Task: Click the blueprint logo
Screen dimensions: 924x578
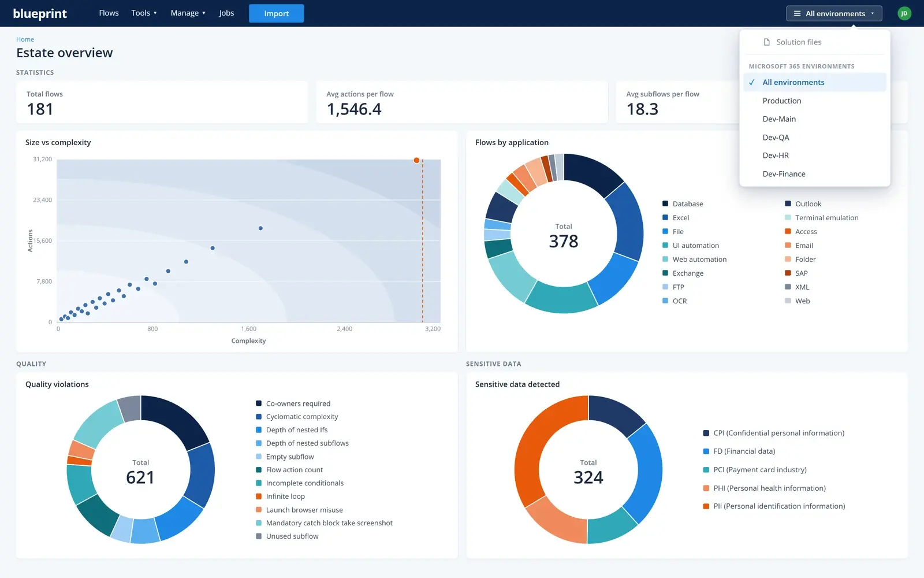Action: point(40,13)
